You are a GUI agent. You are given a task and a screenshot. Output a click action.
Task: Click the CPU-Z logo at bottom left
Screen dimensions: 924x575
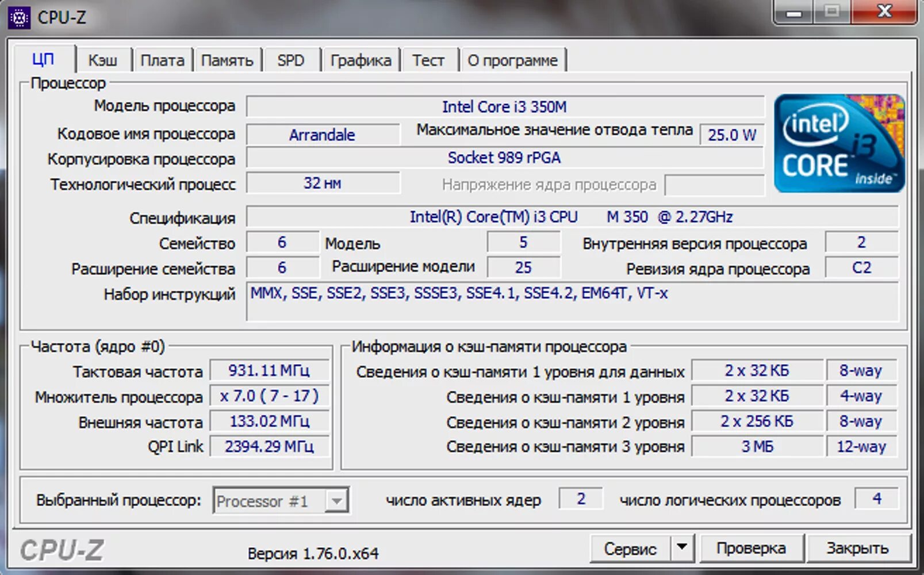(62, 550)
